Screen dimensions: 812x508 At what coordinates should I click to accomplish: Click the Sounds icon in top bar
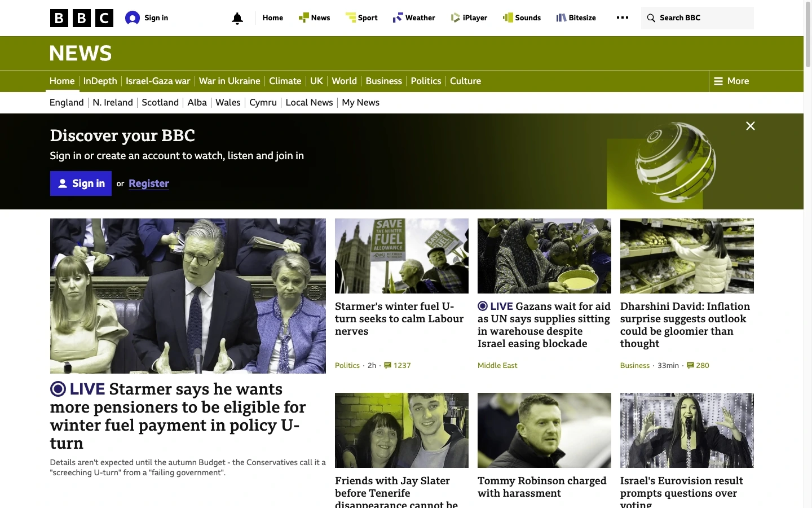(x=507, y=17)
